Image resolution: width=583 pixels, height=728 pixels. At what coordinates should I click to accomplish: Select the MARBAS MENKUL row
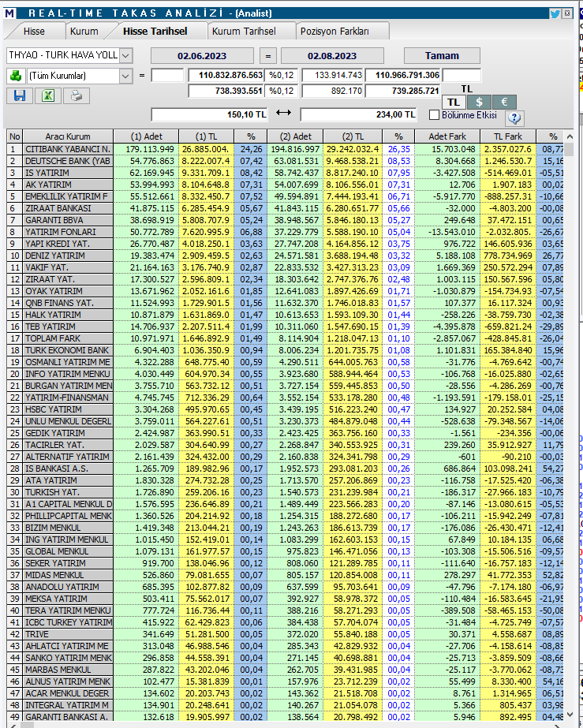pos(286,670)
